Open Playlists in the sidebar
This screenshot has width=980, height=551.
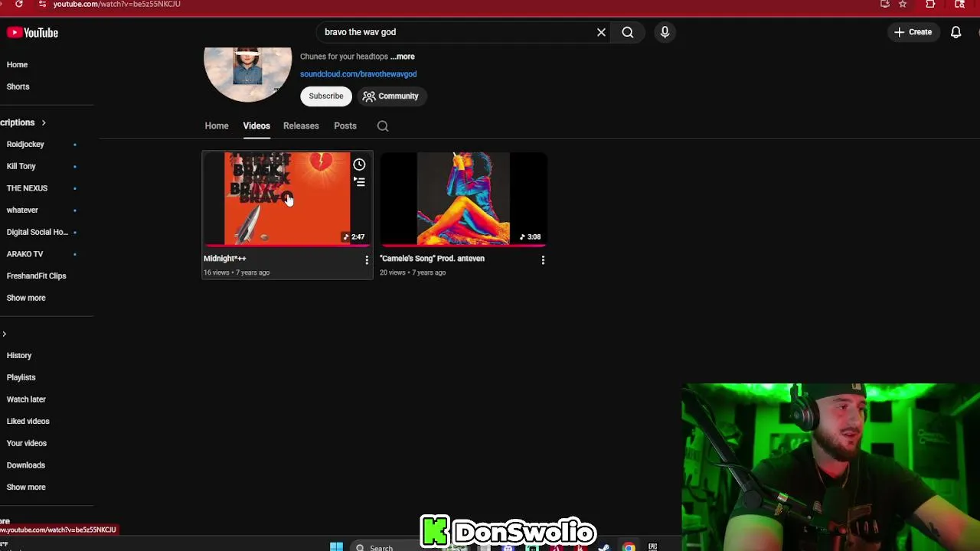pyautogui.click(x=21, y=377)
